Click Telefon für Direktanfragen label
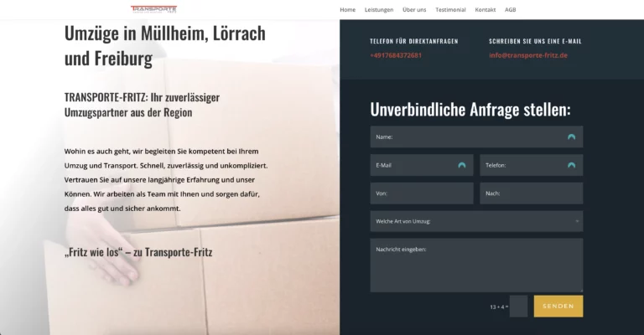 [x=413, y=41]
